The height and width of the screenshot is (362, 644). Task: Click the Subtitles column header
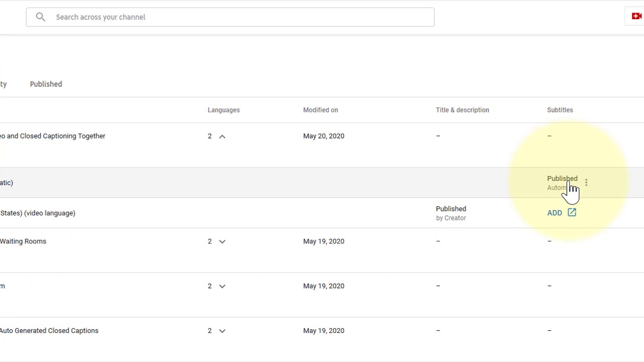point(559,110)
